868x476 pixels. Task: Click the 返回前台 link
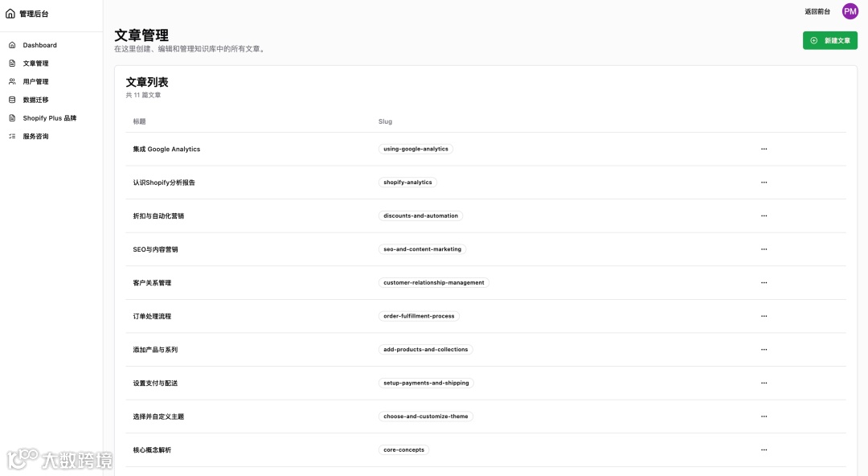pyautogui.click(x=817, y=11)
